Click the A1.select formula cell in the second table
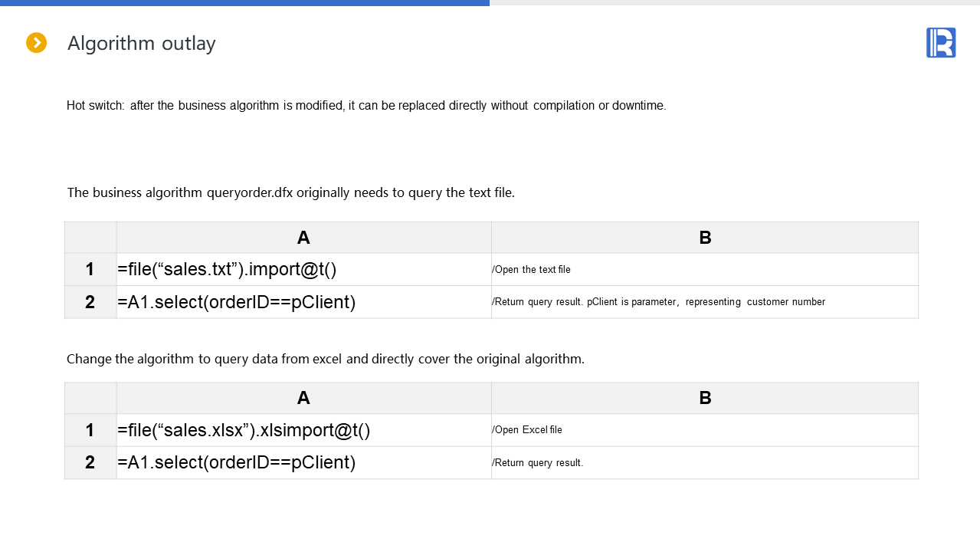Screen dimensions: 980x552 pyautogui.click(x=303, y=462)
